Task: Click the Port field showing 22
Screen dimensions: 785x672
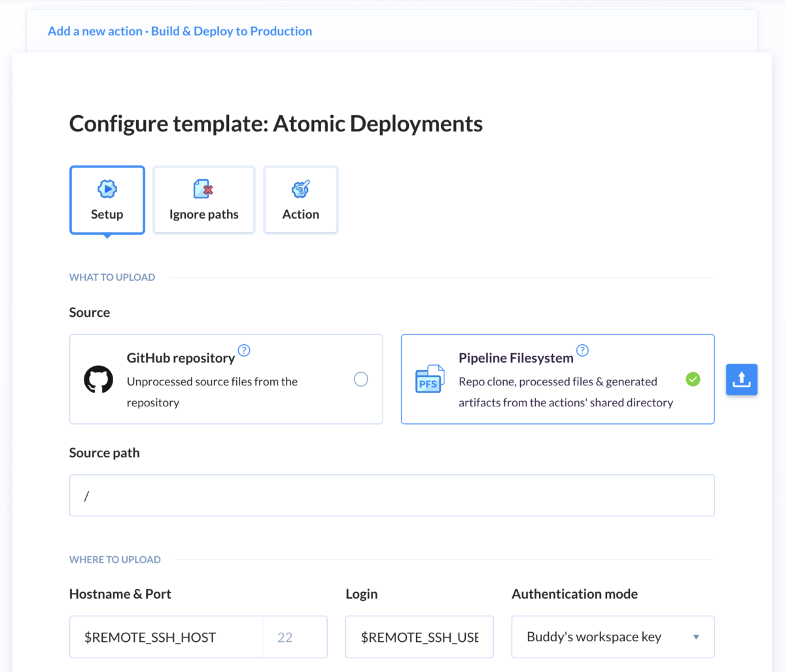Action: coord(294,637)
